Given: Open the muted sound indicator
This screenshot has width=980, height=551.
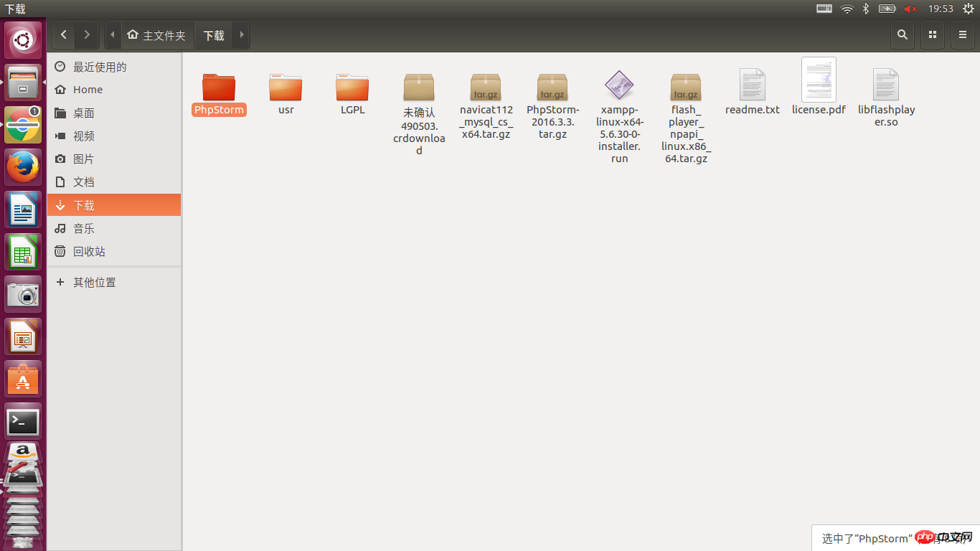Looking at the screenshot, I should tap(910, 9).
